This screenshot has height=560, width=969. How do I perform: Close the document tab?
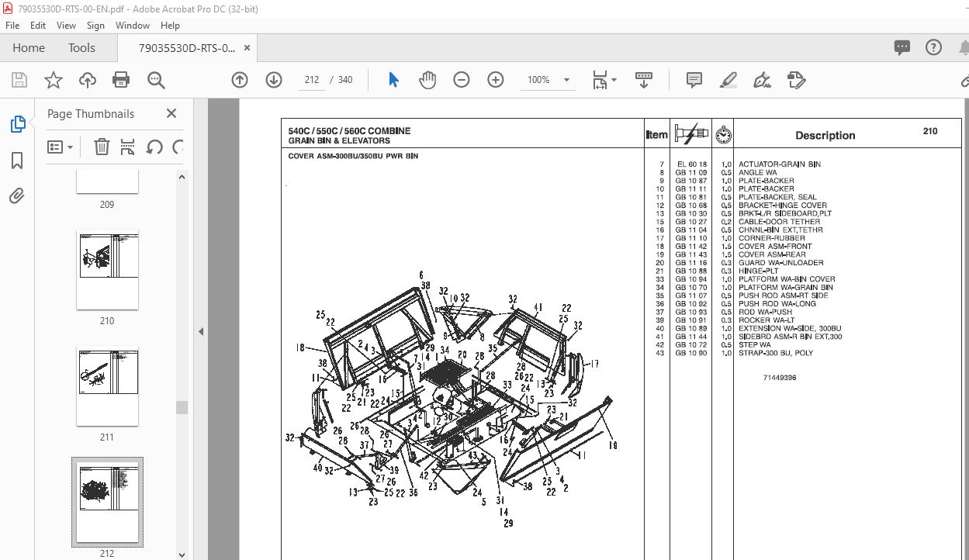[247, 47]
